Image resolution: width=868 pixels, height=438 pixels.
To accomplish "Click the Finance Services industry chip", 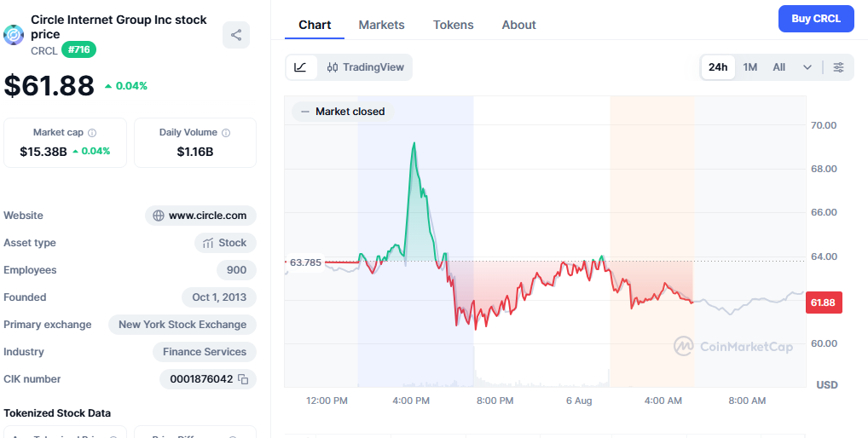I will pyautogui.click(x=205, y=352).
